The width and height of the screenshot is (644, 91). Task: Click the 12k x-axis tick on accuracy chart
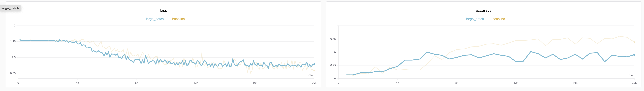click(x=516, y=83)
